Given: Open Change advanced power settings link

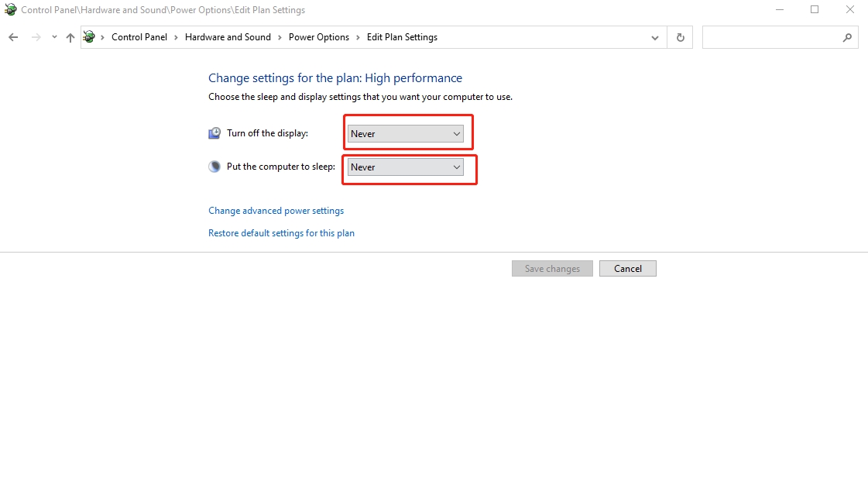Looking at the screenshot, I should (276, 211).
